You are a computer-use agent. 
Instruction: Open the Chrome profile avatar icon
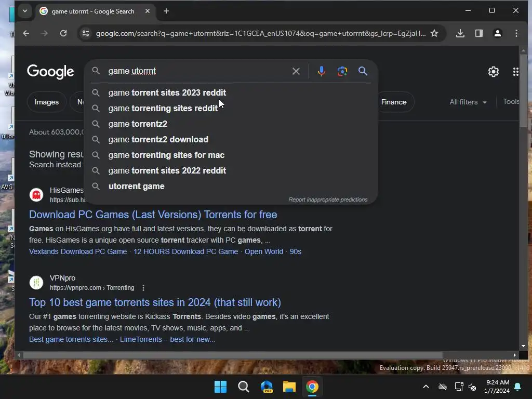(x=497, y=33)
